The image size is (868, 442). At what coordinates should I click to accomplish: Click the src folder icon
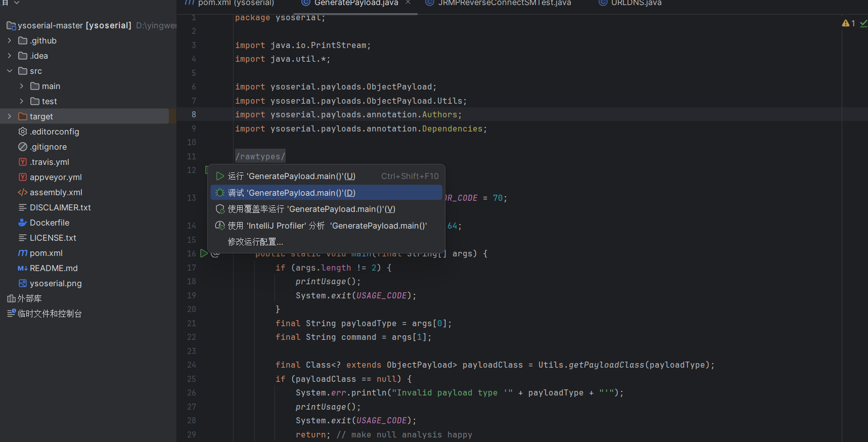coord(23,71)
